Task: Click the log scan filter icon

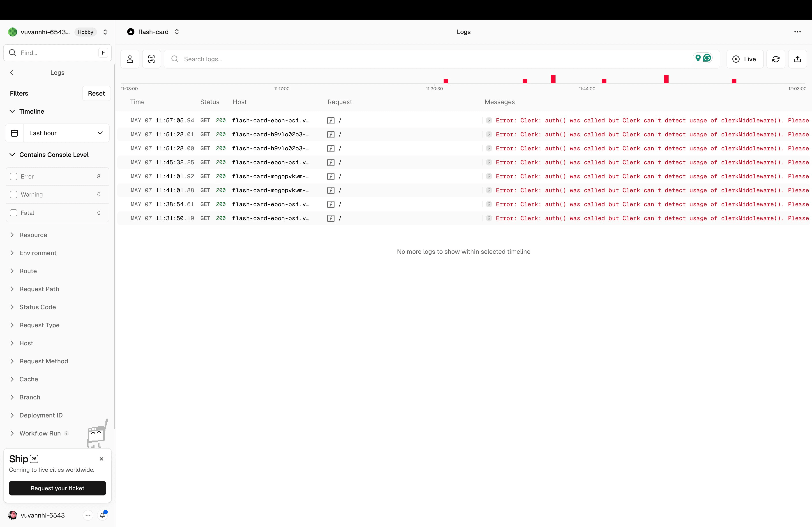Action: coord(152,59)
